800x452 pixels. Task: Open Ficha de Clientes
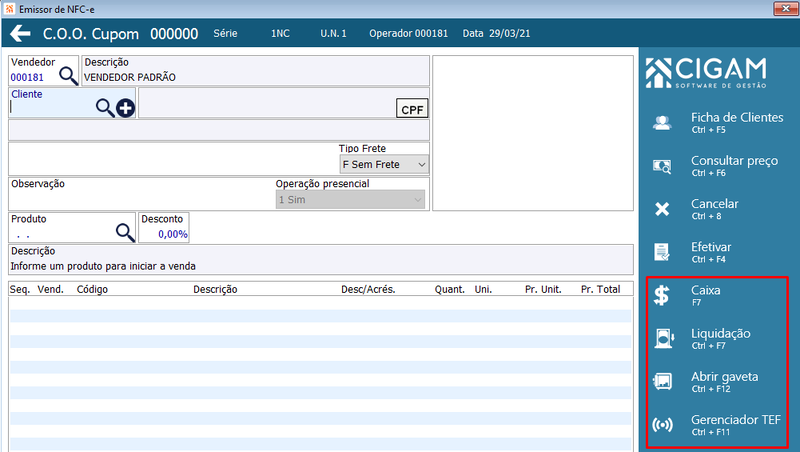737,122
